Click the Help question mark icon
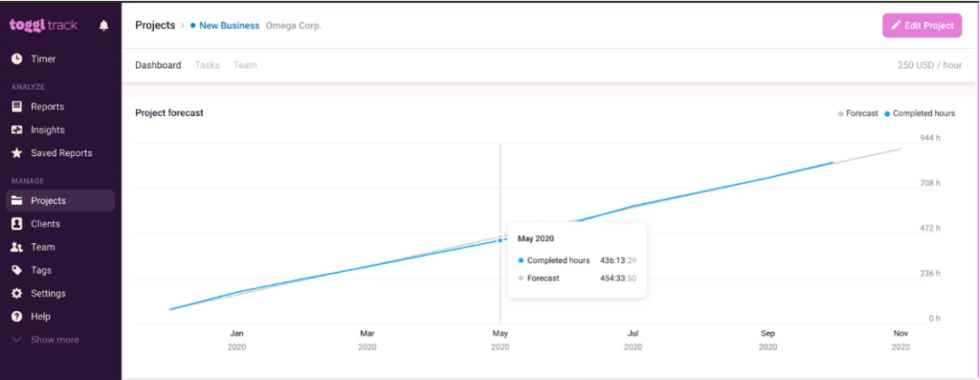The height and width of the screenshot is (380, 980). [x=17, y=317]
